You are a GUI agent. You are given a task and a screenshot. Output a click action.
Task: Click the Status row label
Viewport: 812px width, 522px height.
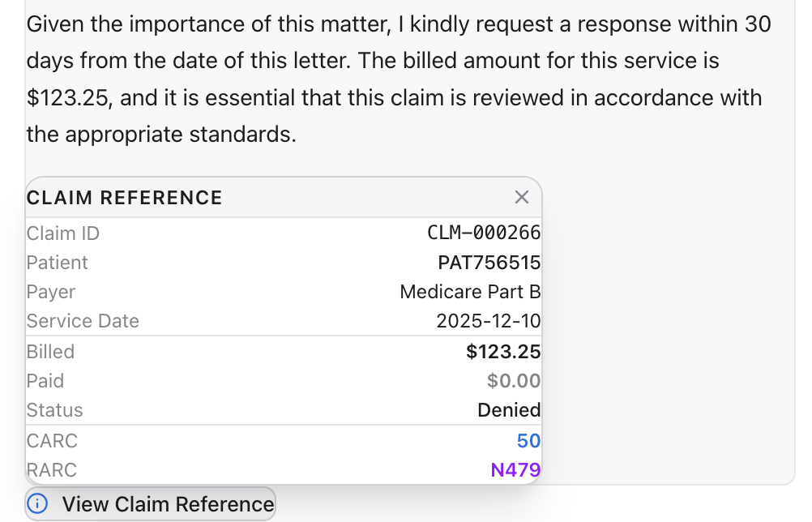54,410
